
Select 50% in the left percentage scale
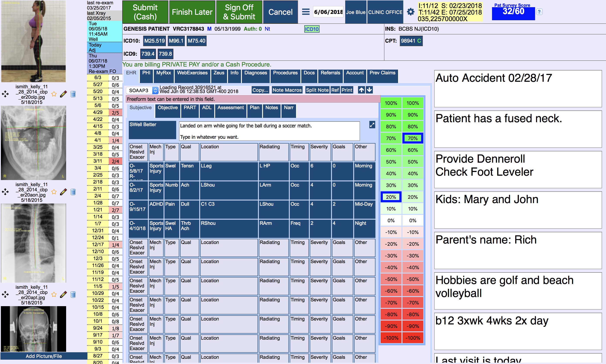click(391, 162)
